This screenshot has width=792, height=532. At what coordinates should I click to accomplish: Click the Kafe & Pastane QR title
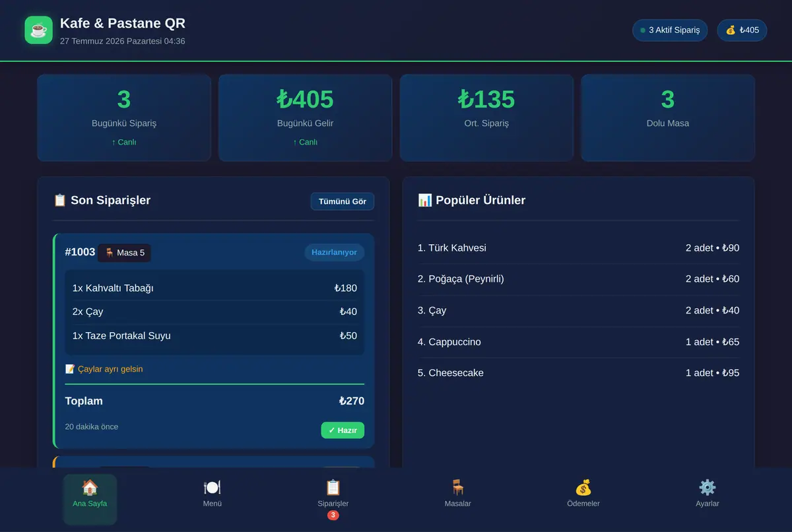(x=123, y=24)
